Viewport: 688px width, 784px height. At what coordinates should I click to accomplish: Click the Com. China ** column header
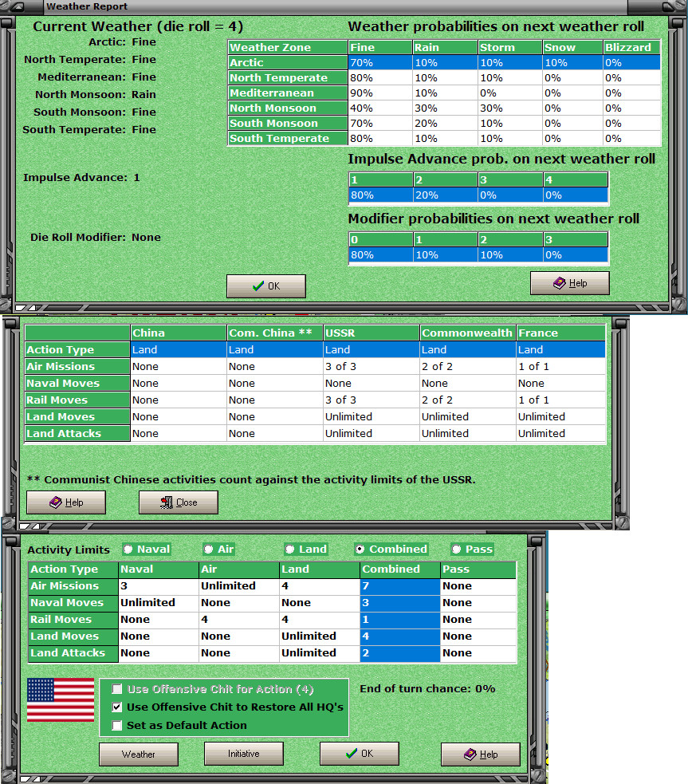click(x=275, y=333)
